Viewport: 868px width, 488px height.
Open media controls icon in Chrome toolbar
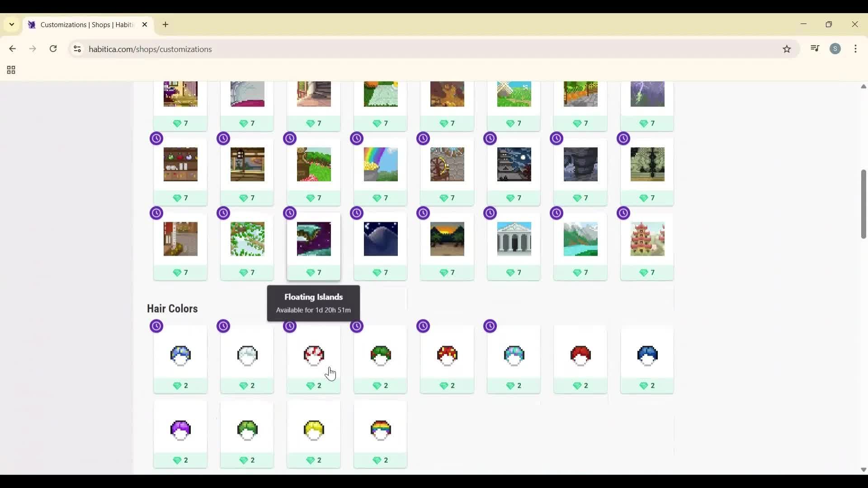coord(815,49)
